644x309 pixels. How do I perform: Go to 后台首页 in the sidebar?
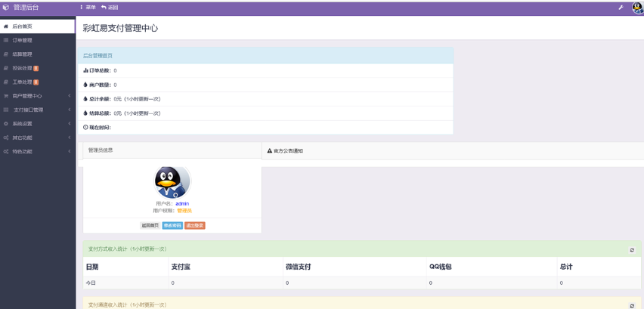(x=37, y=26)
